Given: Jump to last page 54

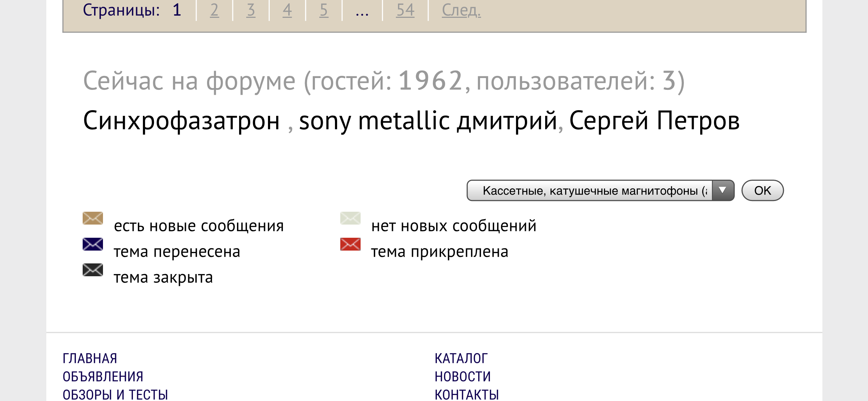Looking at the screenshot, I should [405, 10].
